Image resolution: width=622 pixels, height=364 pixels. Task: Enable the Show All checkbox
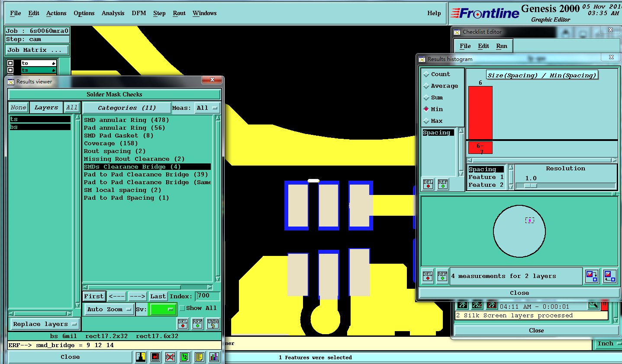pyautogui.click(x=182, y=308)
